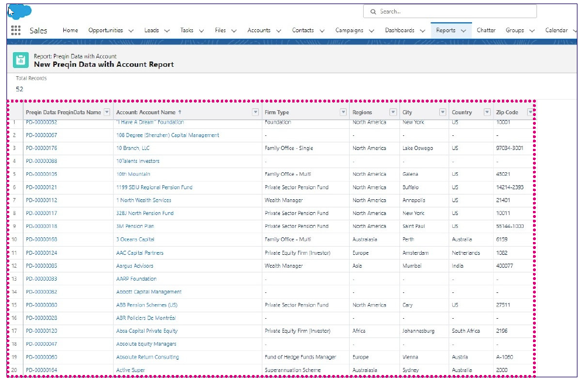Image resolution: width=588 pixels, height=382 pixels.
Task: Open the Groups tab
Action: tap(515, 30)
